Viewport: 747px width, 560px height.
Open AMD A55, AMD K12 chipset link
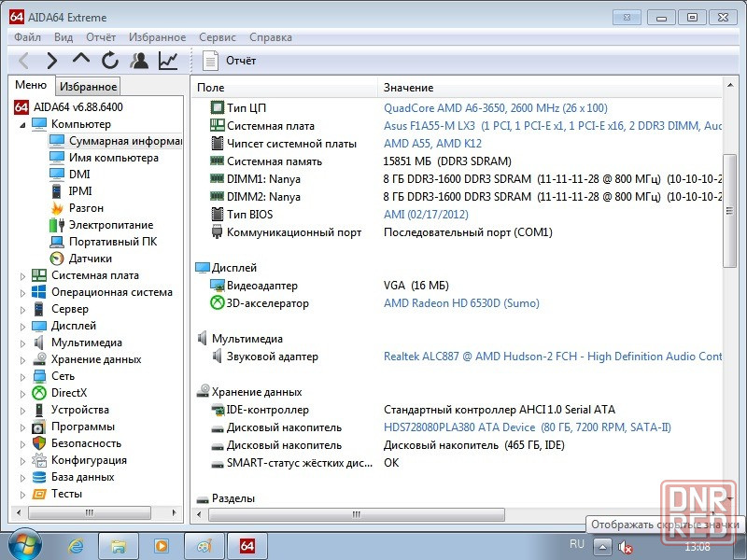click(432, 144)
